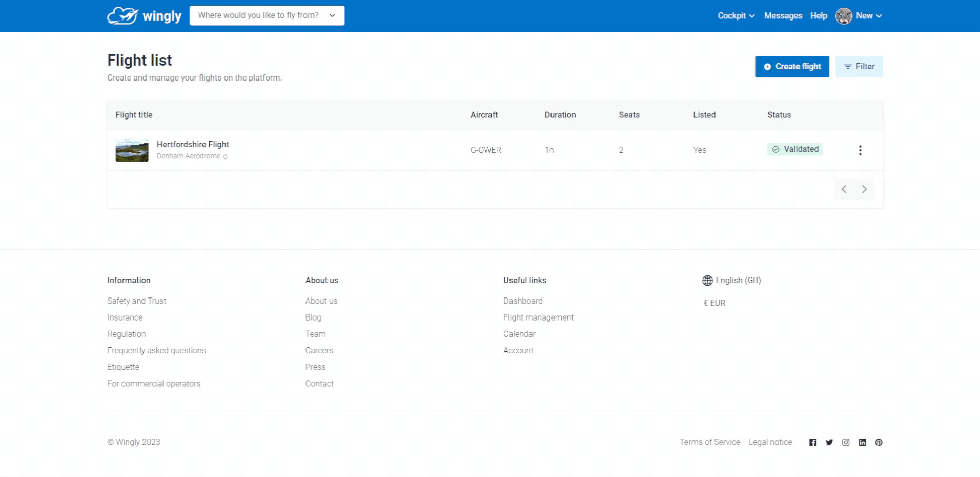Click the Listed column header
Viewport: 980px width, 477px height.
[704, 115]
